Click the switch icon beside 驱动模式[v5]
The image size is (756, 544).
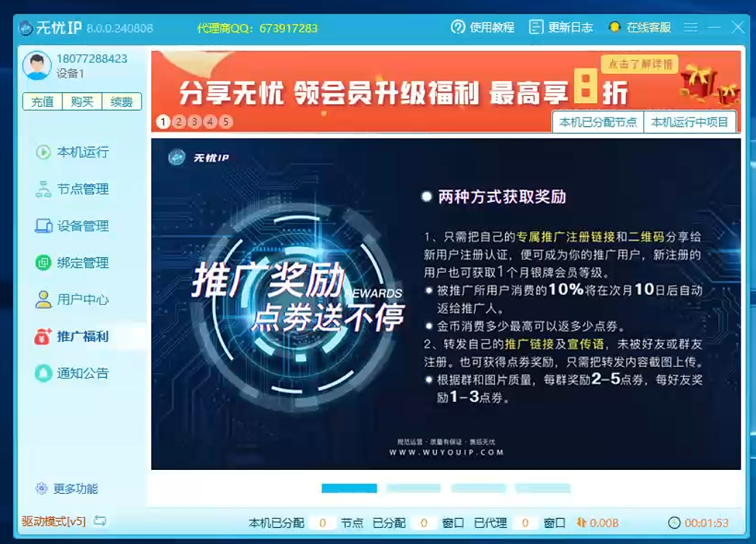click(x=100, y=520)
